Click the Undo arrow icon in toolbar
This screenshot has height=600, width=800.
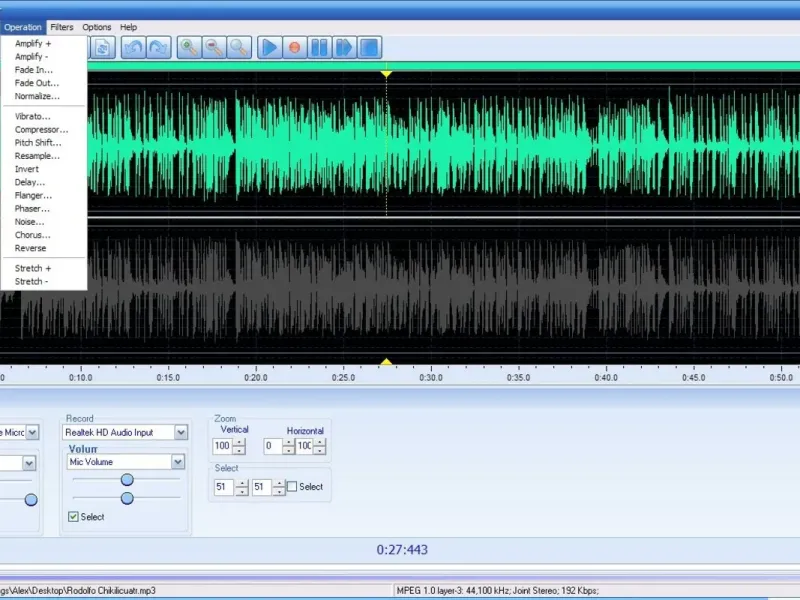click(x=134, y=47)
